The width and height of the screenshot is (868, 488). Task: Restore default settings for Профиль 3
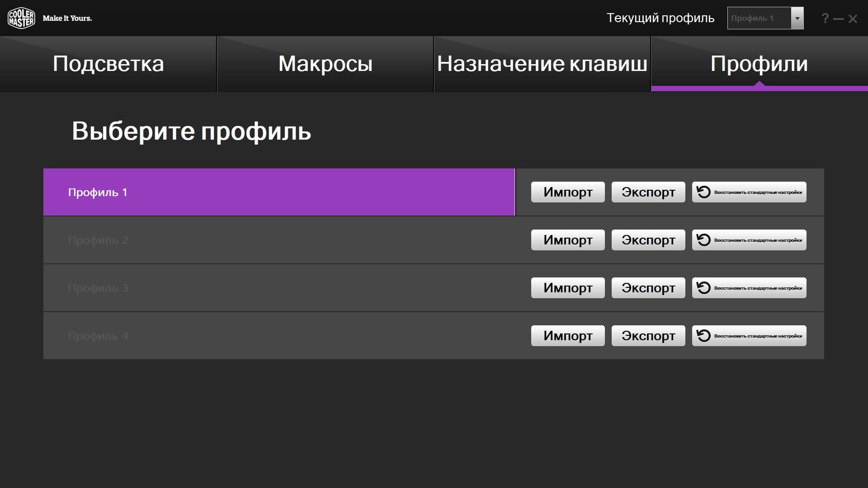coord(749,288)
